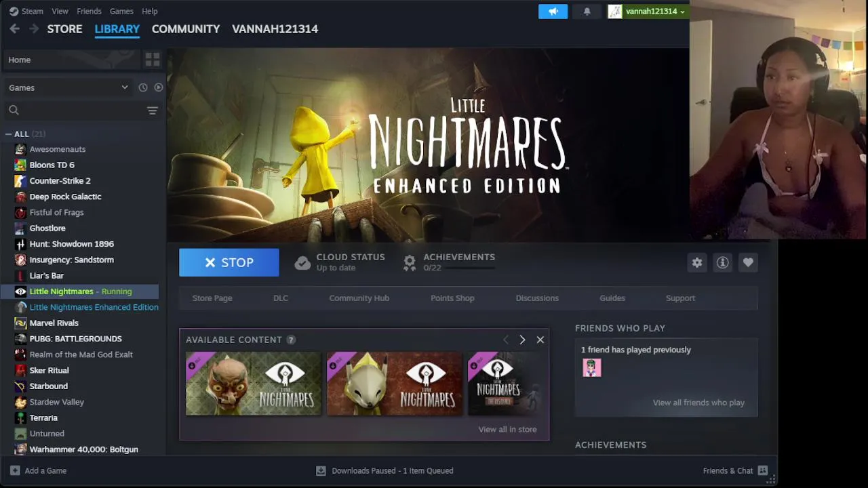Collapse the ALL games list

(x=9, y=134)
